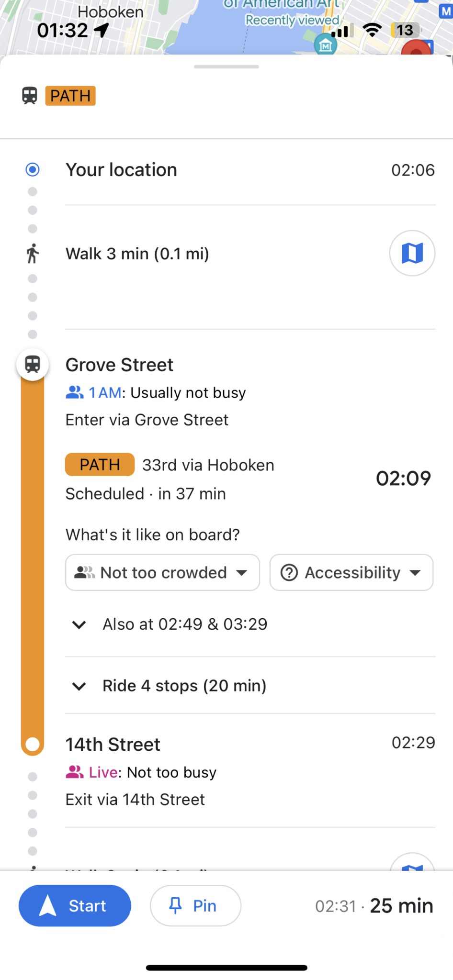Expand Ride 4 stops details

(183, 686)
